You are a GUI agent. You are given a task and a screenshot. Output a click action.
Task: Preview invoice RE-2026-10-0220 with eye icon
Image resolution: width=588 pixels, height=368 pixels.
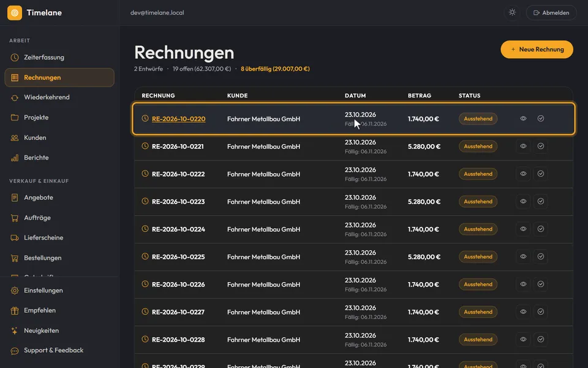[523, 118]
